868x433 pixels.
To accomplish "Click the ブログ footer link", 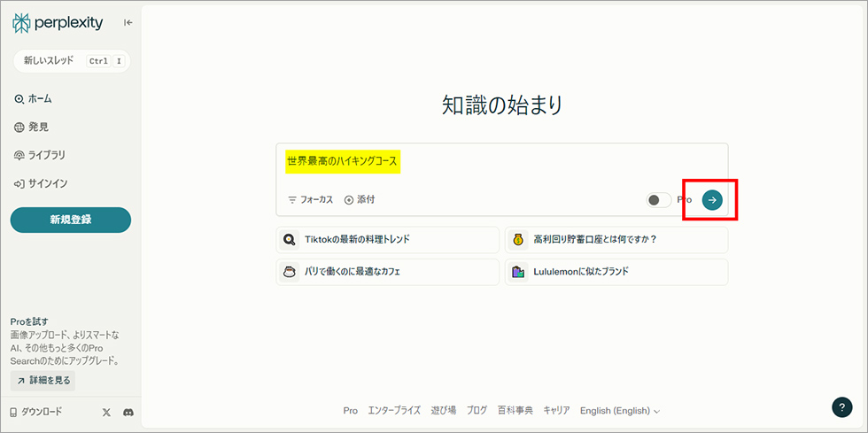I will click(477, 411).
